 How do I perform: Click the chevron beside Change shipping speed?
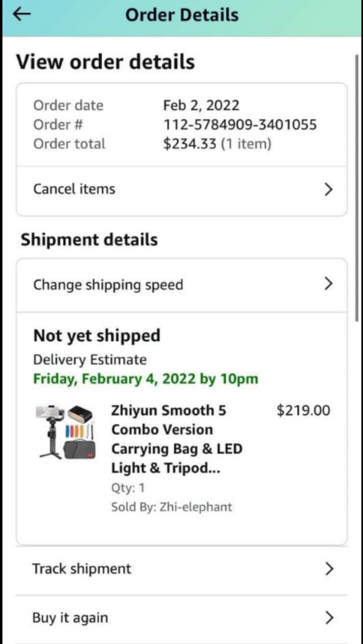(x=329, y=284)
